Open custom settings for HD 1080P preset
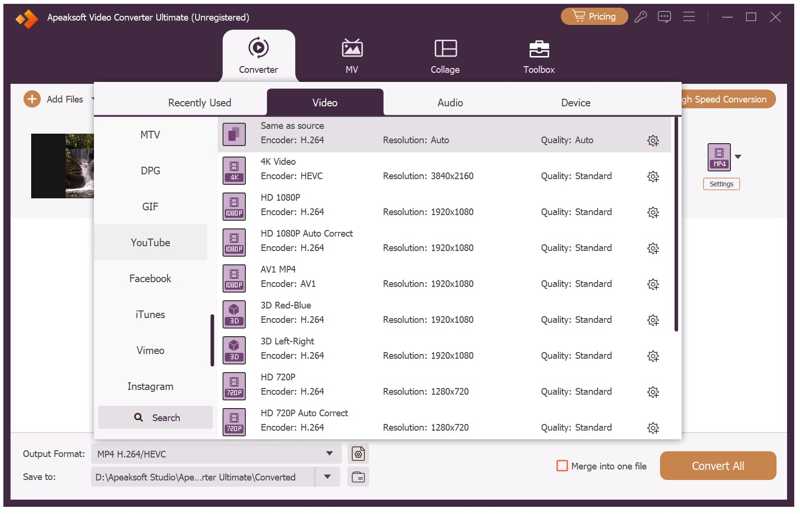The height and width of the screenshot is (514, 800). [x=653, y=213]
